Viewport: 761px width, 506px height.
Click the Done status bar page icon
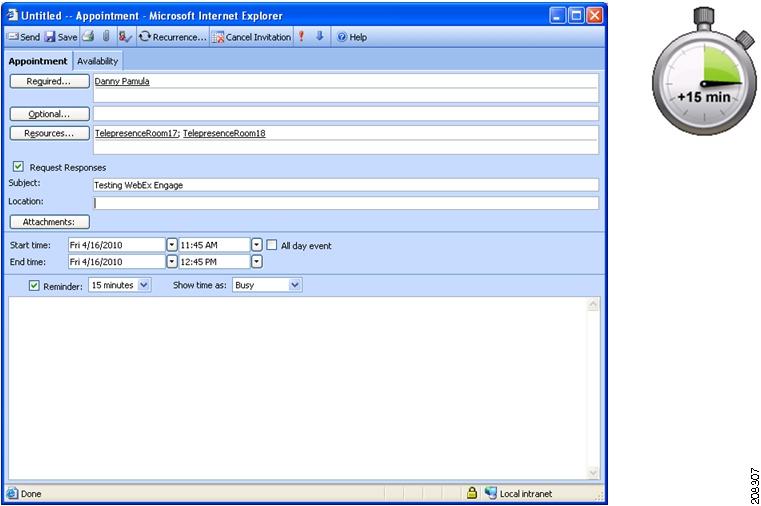coord(12,493)
